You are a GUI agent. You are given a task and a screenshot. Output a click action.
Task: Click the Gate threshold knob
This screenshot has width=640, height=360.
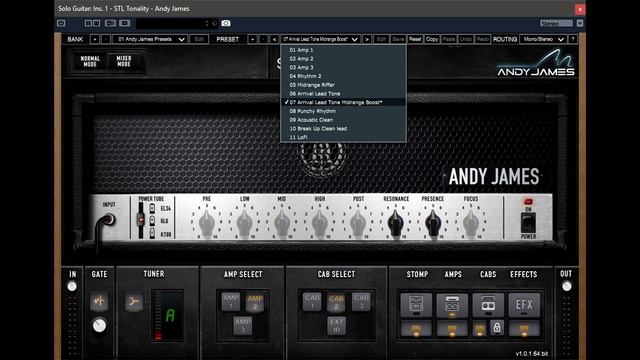point(99,325)
